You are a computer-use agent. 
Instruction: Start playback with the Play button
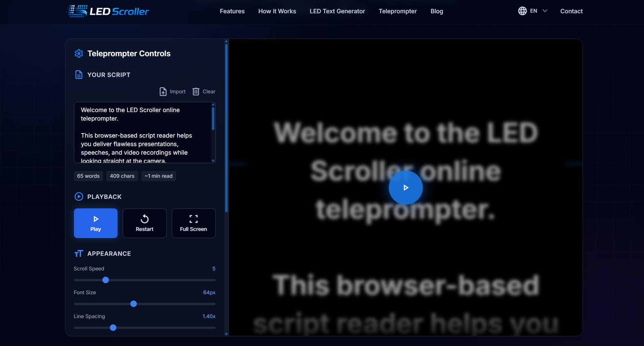pos(96,223)
